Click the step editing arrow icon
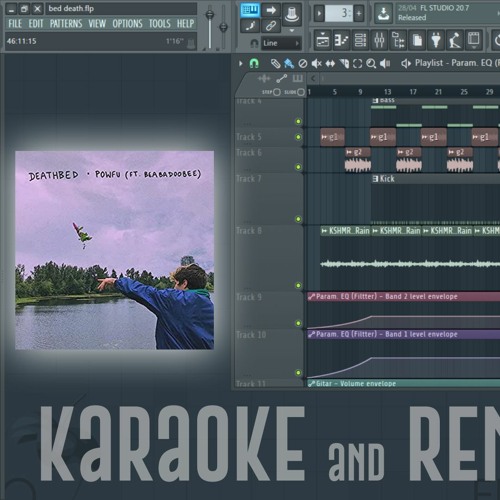Screen dimensions: 500x500 [271, 10]
